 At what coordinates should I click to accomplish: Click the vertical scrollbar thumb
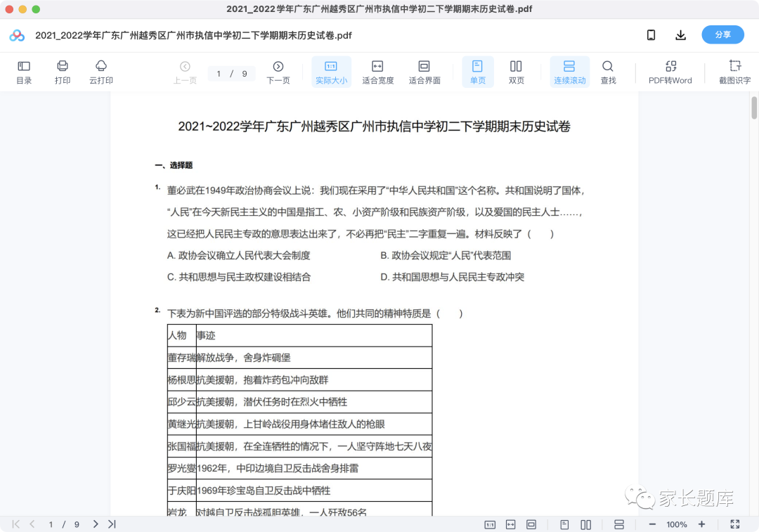[754, 108]
